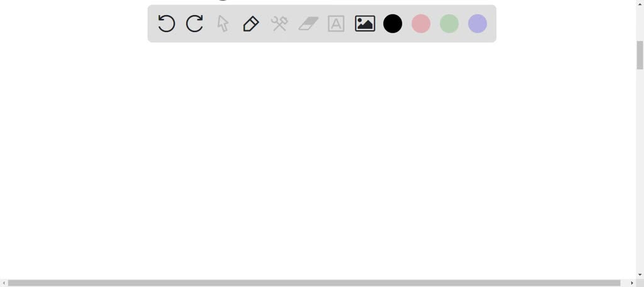Screen dimensions: 644x287
Task: Pick the black ink color
Action: pos(392,23)
